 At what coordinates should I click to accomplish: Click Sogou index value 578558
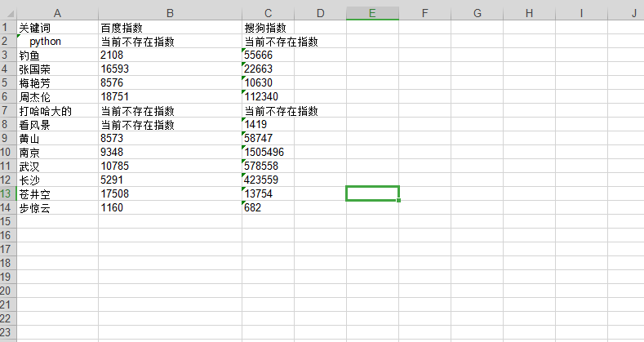pyautogui.click(x=269, y=167)
